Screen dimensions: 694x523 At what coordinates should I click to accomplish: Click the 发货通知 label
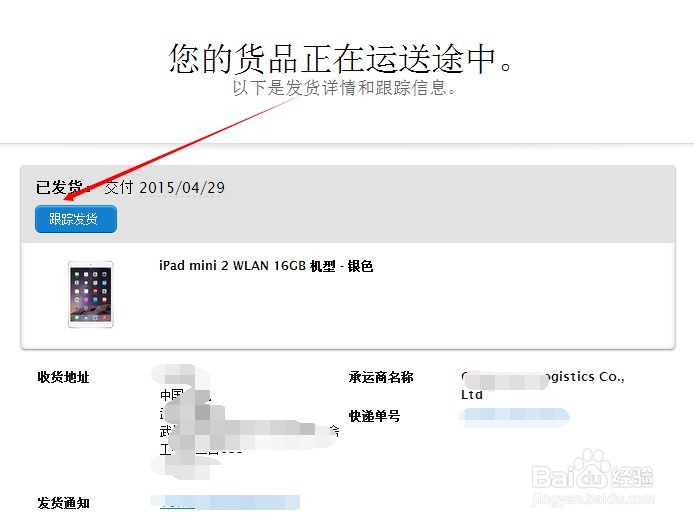click(x=63, y=503)
